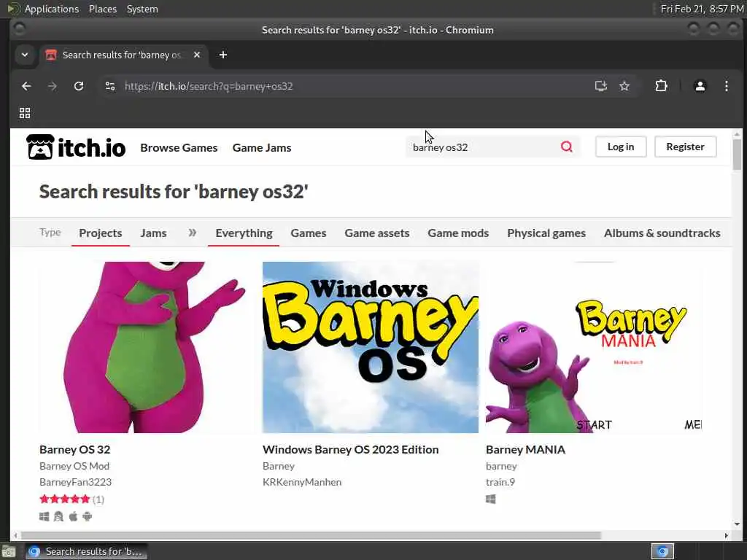747x560 pixels.
Task: Click the five-star rating of Barney OS 32
Action: tap(65, 499)
